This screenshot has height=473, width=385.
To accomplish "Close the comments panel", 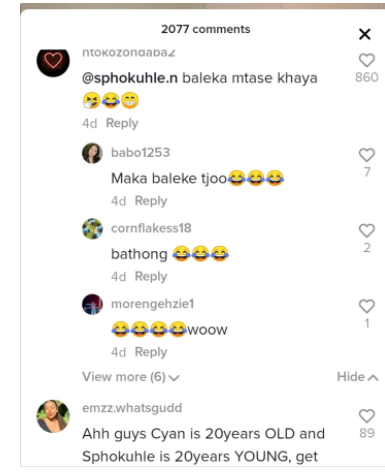I will point(365,34).
